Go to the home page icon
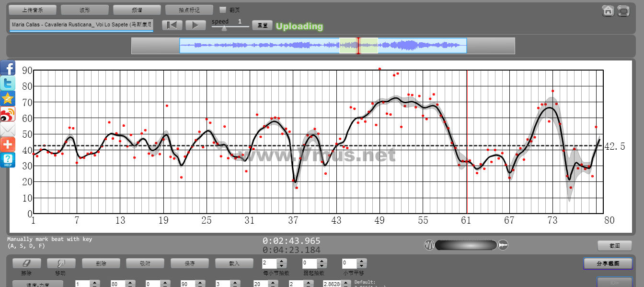644x287 pixels. click(x=609, y=11)
